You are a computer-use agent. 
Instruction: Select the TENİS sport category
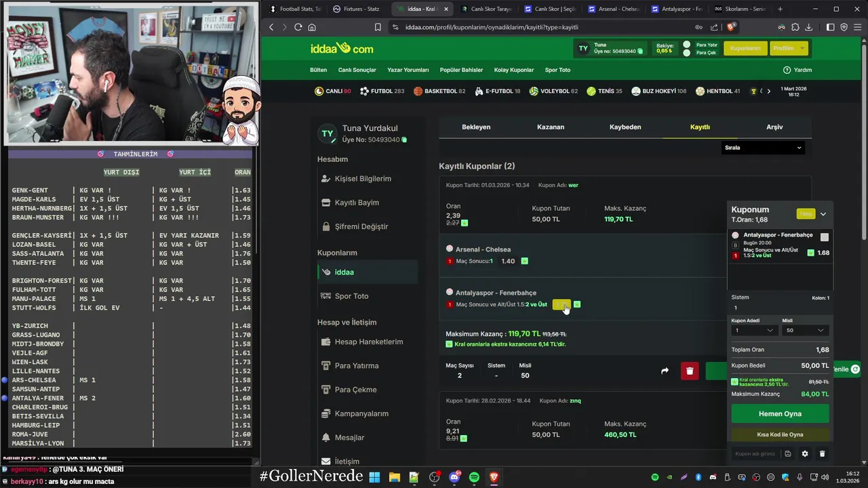tap(604, 91)
